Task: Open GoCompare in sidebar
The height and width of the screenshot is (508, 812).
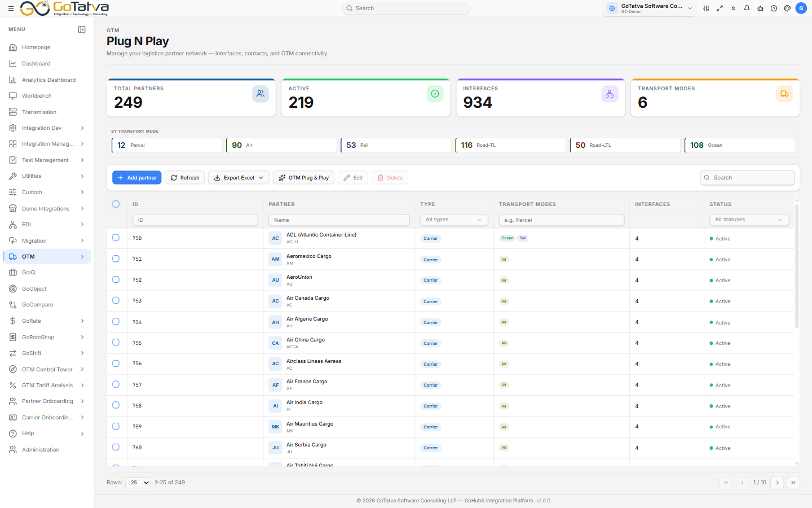Action: (47, 305)
